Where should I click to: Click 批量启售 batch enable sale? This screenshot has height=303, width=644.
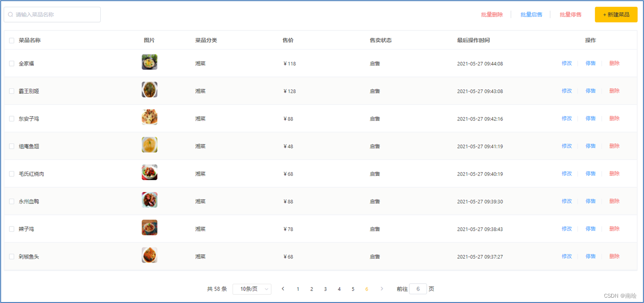[x=531, y=15]
